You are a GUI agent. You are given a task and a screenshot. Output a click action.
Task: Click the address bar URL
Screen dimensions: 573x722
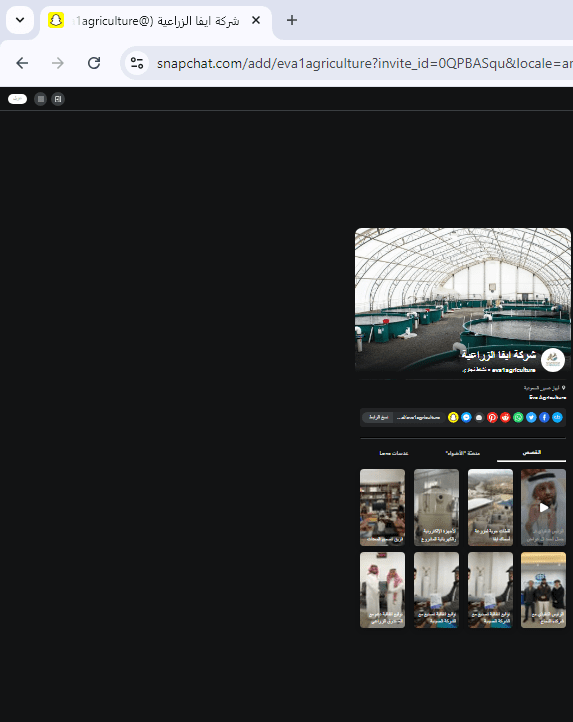tap(364, 63)
